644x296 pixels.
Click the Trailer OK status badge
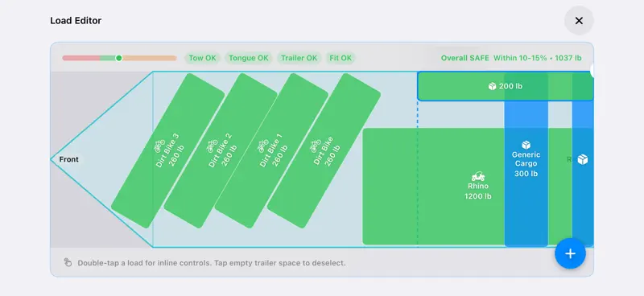coord(299,58)
